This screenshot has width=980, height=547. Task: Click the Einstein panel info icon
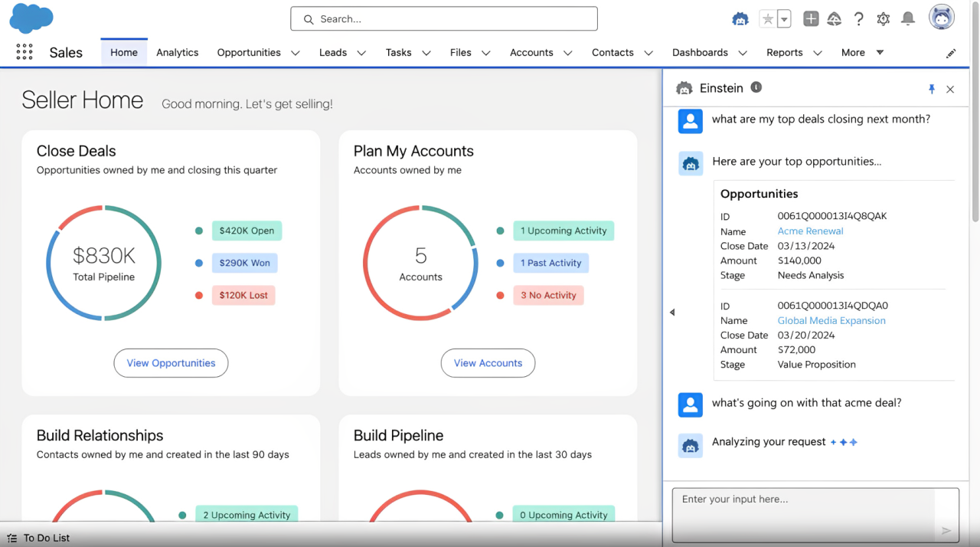coord(756,87)
